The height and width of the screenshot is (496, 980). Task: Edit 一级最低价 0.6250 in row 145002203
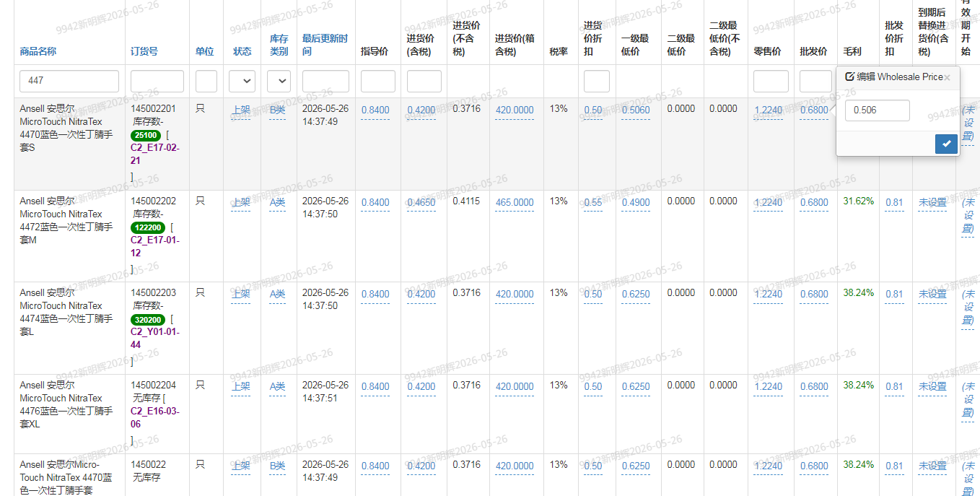coord(636,295)
